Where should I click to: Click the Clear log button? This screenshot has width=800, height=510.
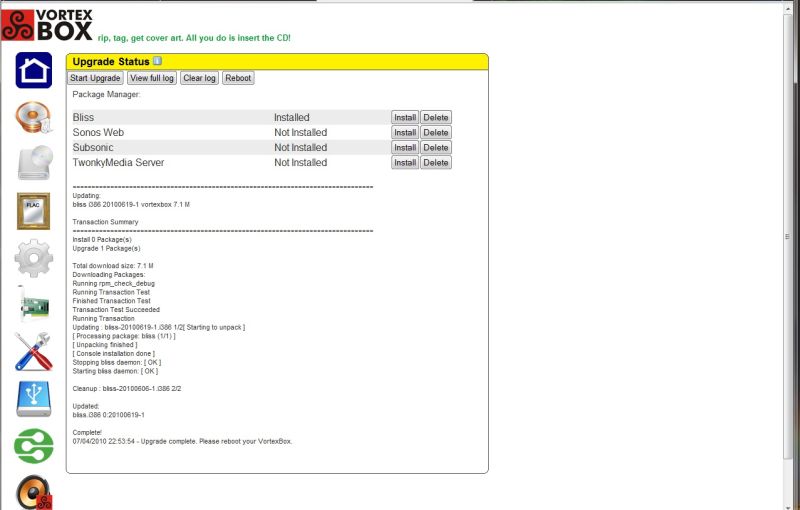point(199,78)
